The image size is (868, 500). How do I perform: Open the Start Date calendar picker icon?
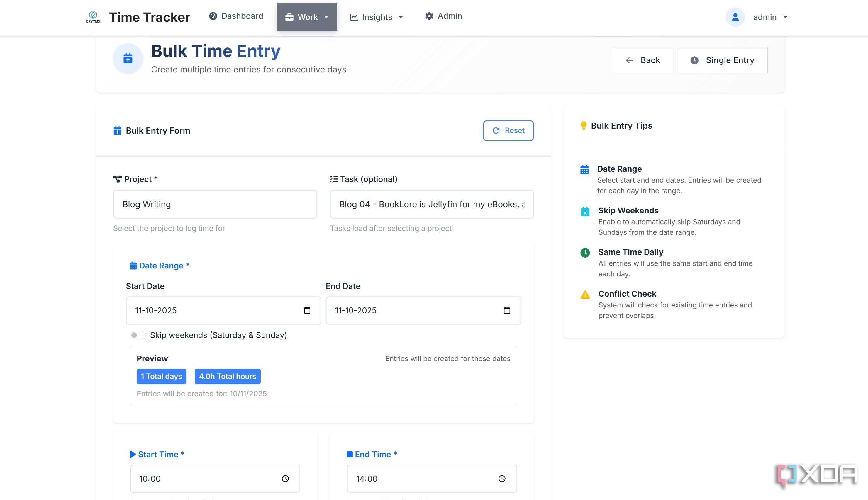[307, 310]
